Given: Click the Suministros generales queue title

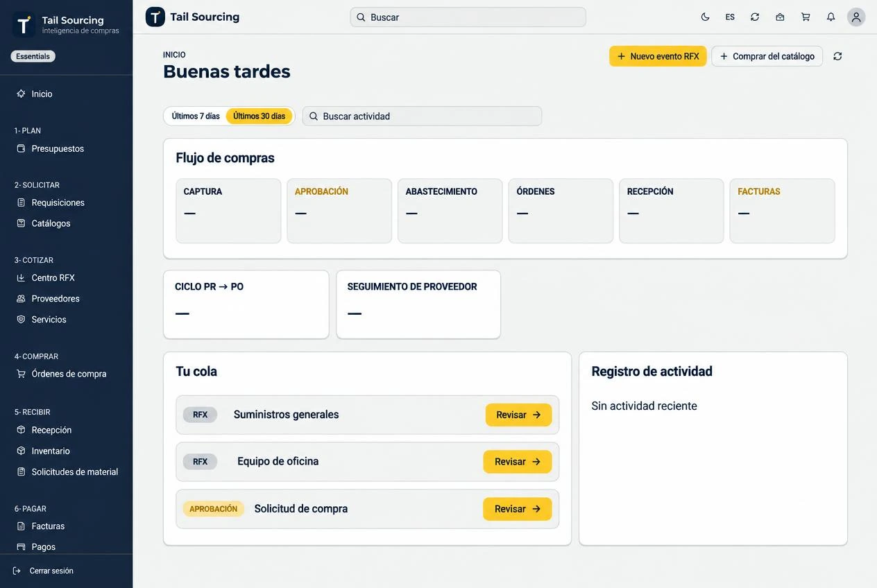Looking at the screenshot, I should pyautogui.click(x=286, y=415).
